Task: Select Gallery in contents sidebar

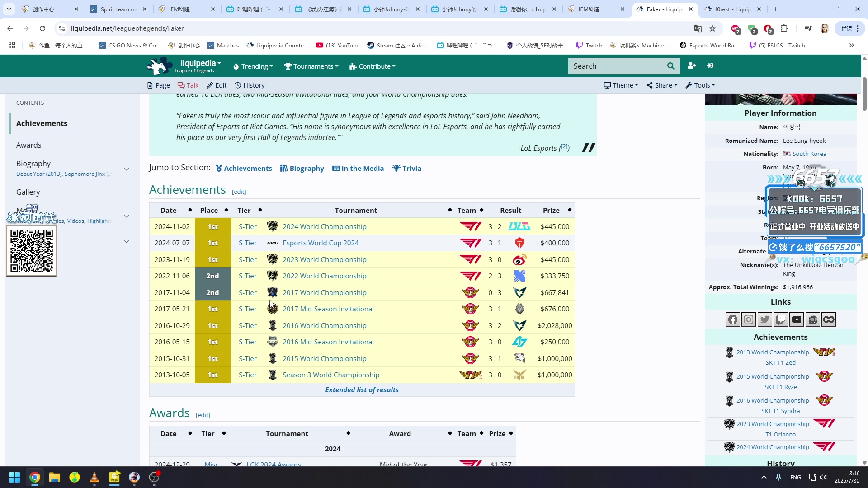Action: 28,192
